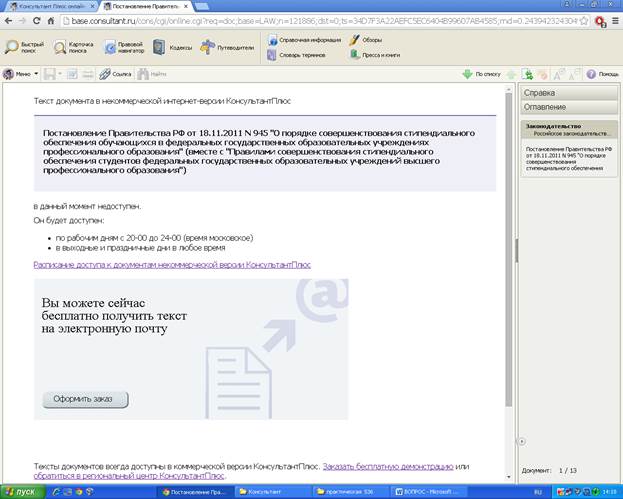Image resolution: width=623 pixels, height=499 pixels.
Task: Collapse the right side panel handle
Action: point(522,441)
